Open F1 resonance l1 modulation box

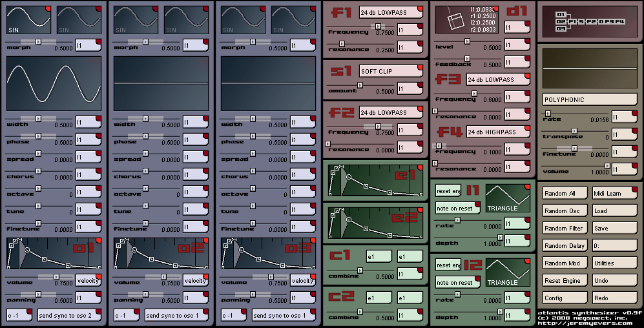[x=410, y=47]
